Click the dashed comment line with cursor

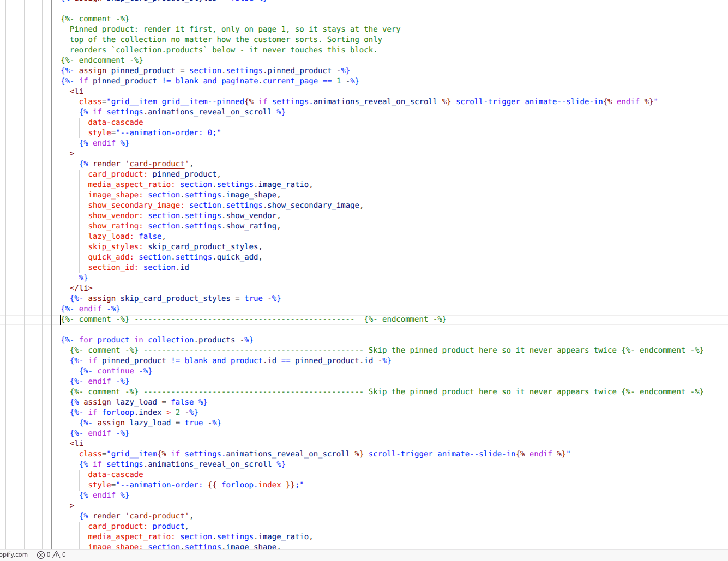click(x=254, y=319)
